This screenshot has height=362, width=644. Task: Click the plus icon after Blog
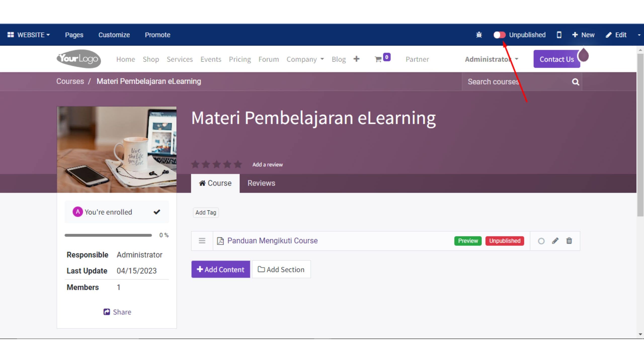point(356,59)
